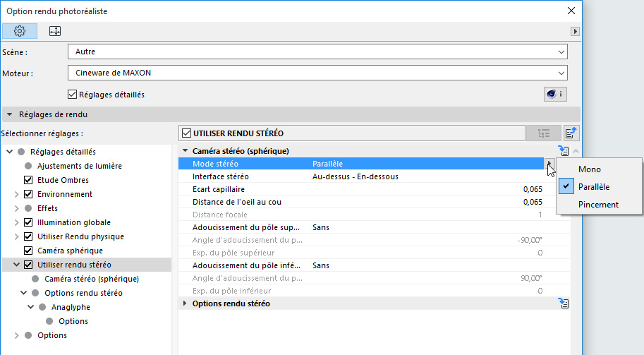Toggle the Environnement checkbox
Screen dimensions: 644x355
(28, 194)
